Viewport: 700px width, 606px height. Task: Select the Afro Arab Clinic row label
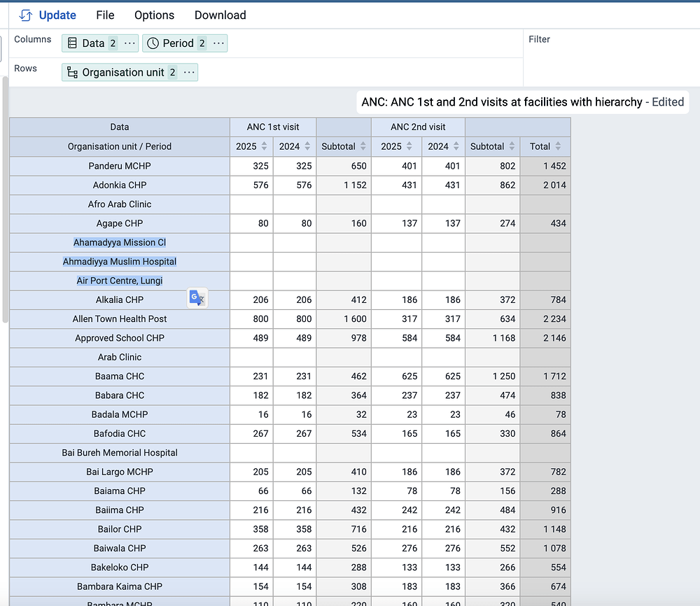point(120,204)
